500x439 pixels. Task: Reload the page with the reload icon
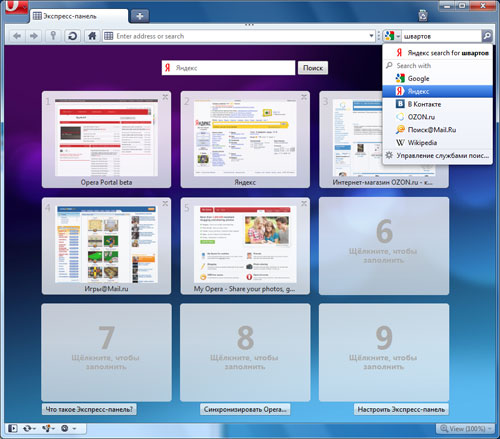tap(72, 36)
